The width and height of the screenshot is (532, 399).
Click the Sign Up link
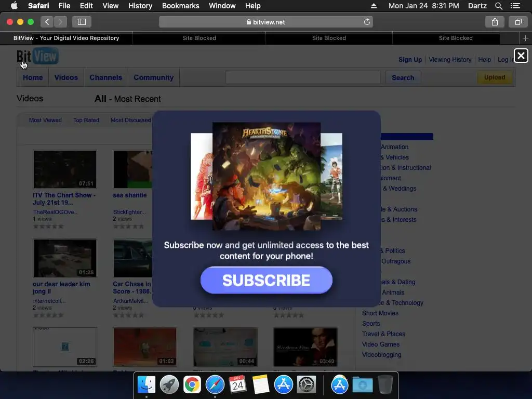(410, 60)
